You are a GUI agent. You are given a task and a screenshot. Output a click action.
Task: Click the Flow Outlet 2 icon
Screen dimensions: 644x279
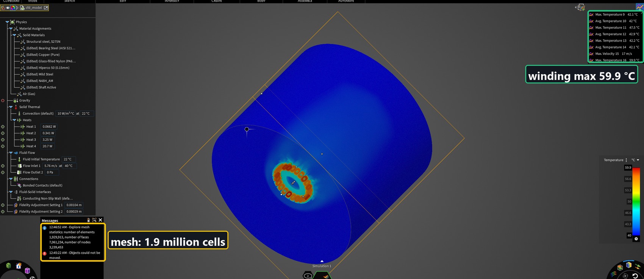19,172
